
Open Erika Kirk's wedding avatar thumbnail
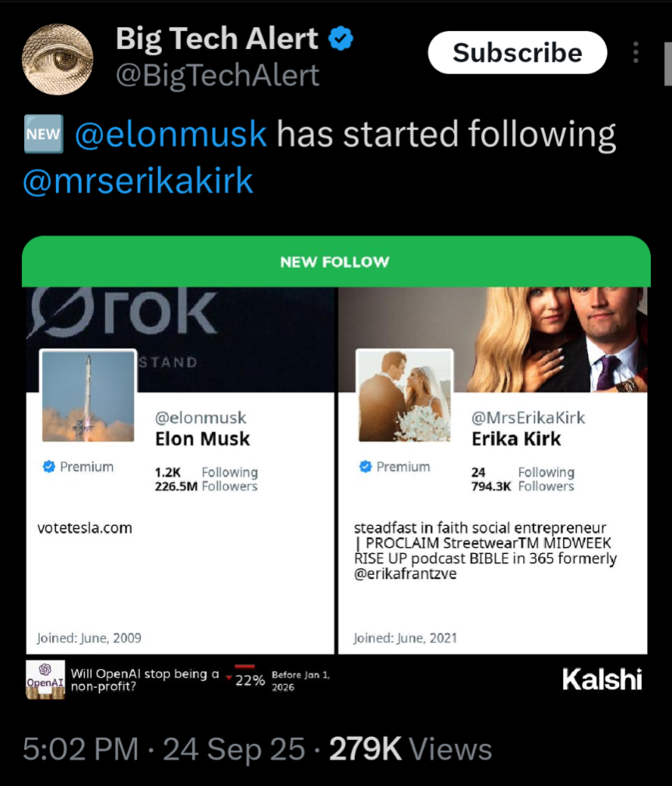(x=404, y=396)
